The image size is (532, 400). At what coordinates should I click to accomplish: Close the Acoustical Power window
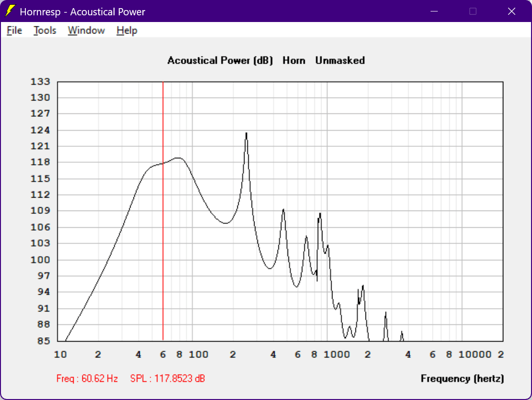[511, 11]
